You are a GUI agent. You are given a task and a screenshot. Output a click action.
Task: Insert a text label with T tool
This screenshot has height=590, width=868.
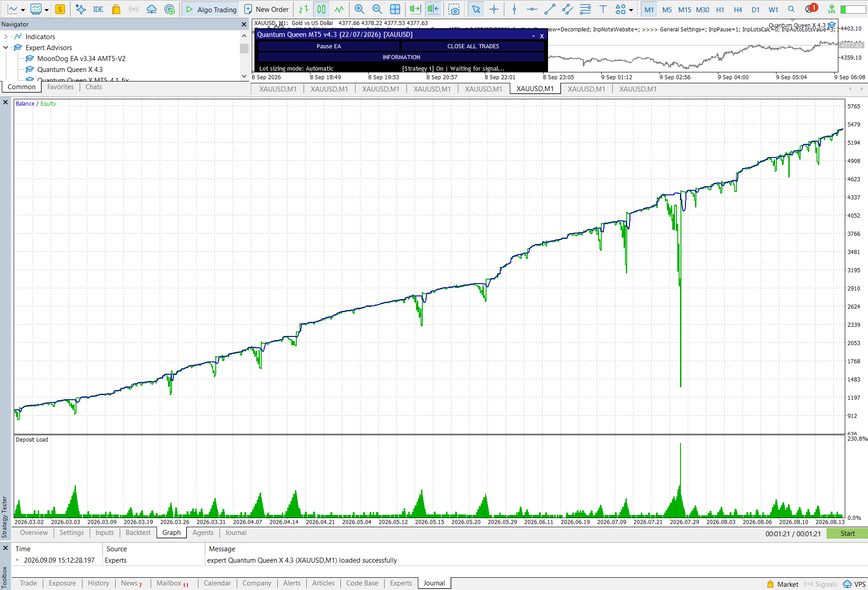click(603, 9)
